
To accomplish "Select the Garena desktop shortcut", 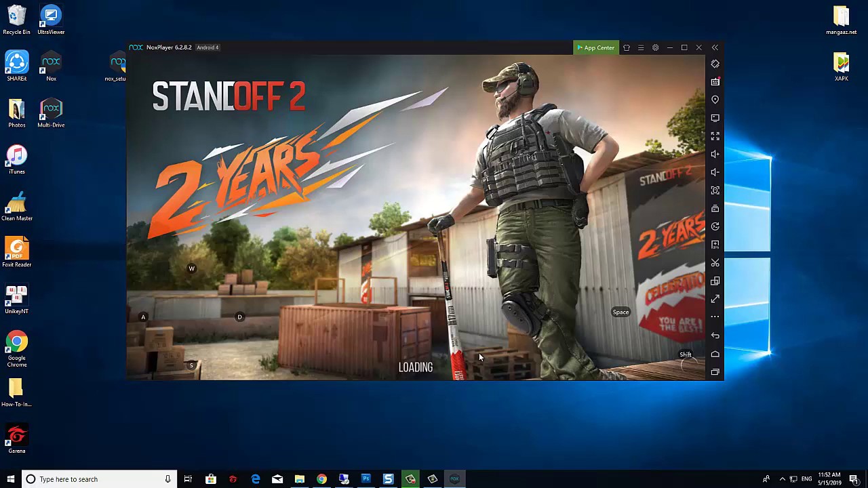I will pyautogui.click(x=16, y=439).
